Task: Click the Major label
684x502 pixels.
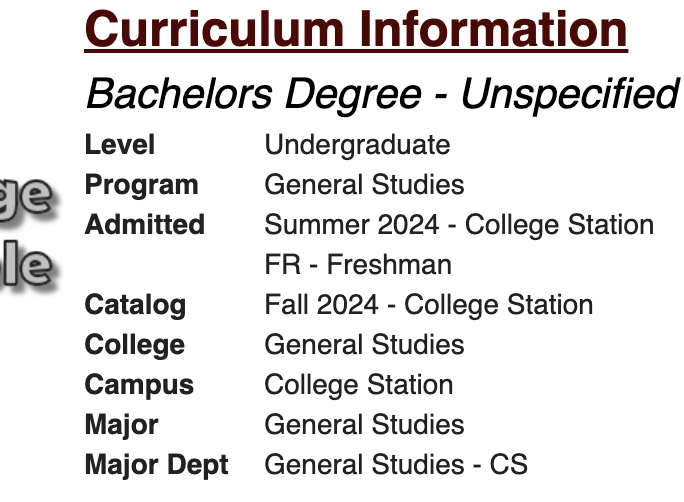Action: (x=121, y=425)
